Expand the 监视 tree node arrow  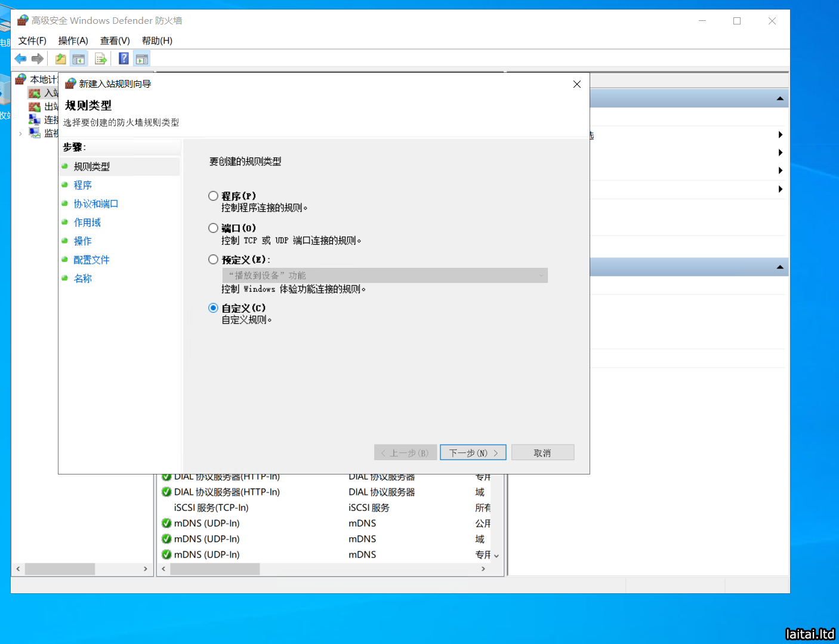pos(20,134)
